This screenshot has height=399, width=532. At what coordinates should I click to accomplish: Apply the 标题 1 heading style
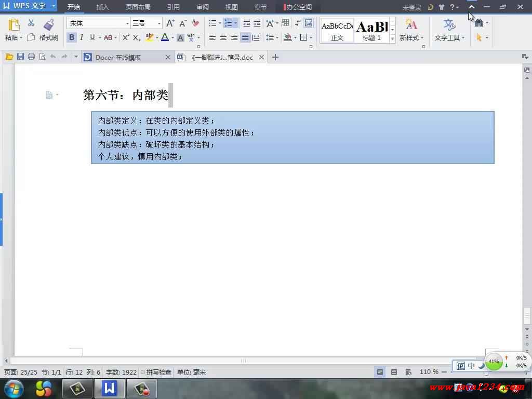click(x=372, y=30)
